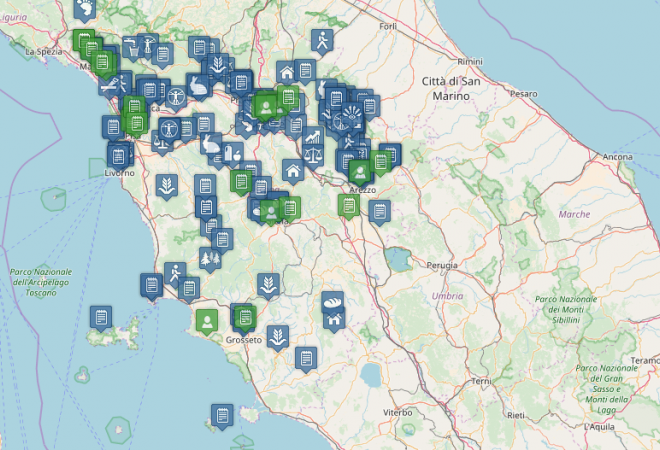
Task: Select the L'Aquila city label
Action: coord(599,427)
